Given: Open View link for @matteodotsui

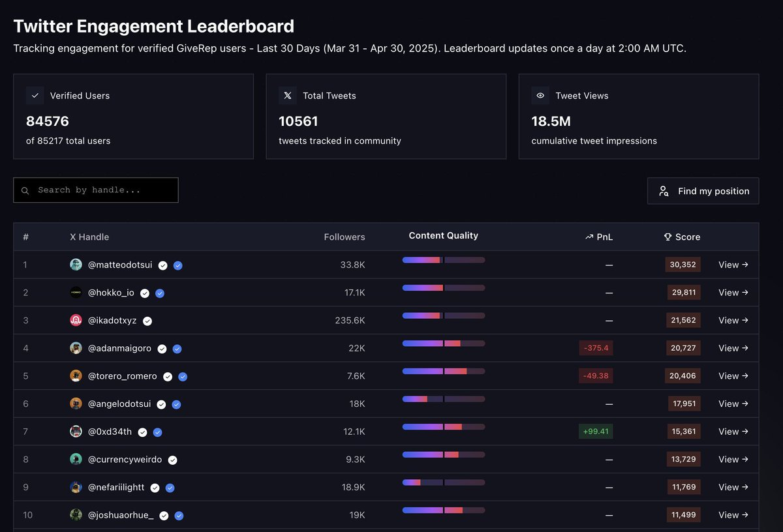Looking at the screenshot, I should tap(733, 265).
